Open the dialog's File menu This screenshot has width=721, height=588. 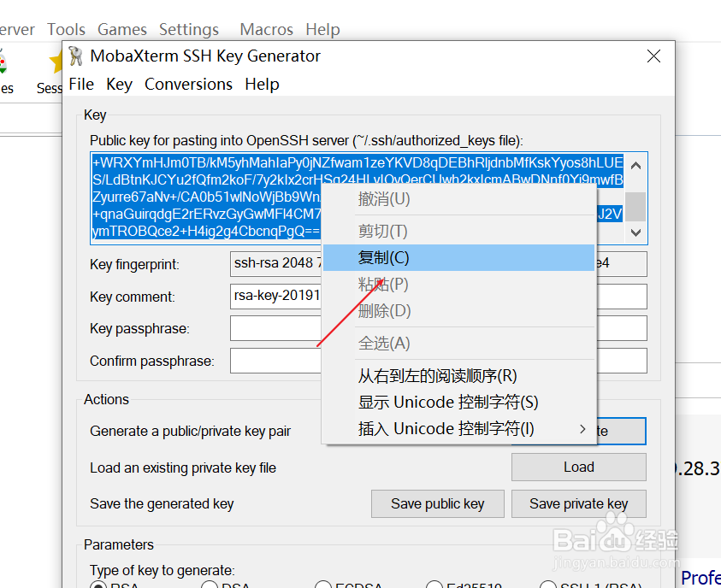(x=81, y=85)
